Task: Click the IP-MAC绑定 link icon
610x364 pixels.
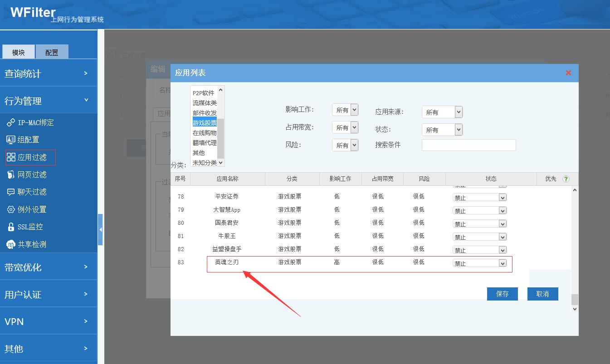Action: coord(11,122)
